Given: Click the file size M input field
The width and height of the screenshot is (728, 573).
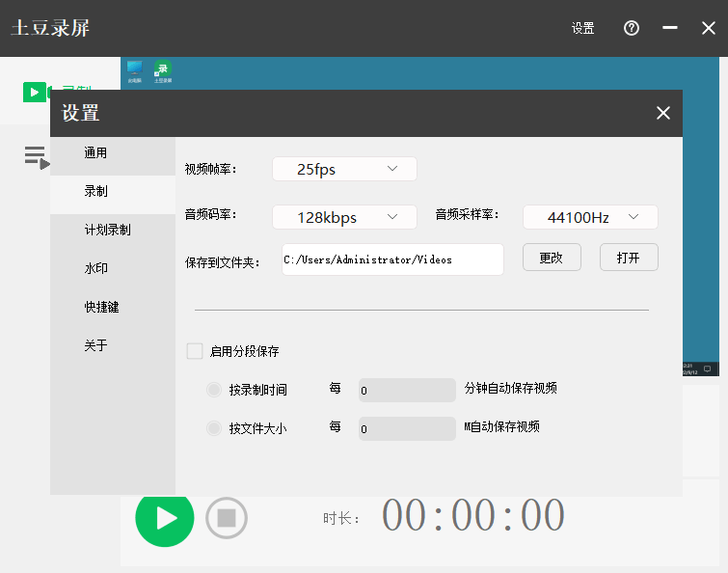Looking at the screenshot, I should [407, 428].
